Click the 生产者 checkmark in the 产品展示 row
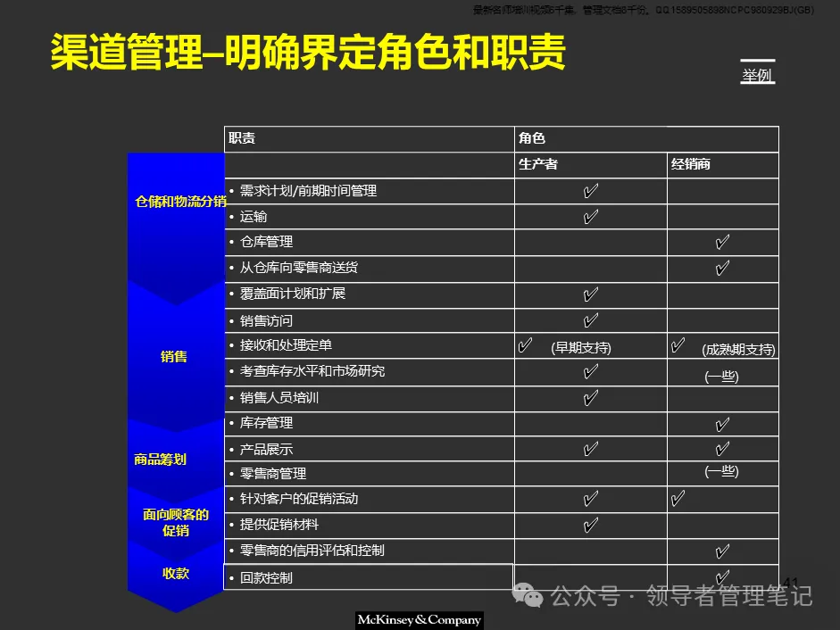Screen dimensions: 840x630 click(590, 449)
